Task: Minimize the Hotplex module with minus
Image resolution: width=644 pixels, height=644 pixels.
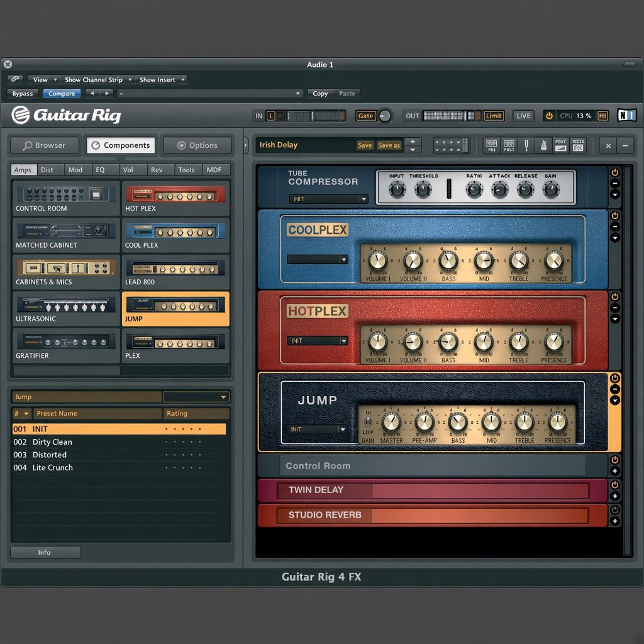Action: click(x=615, y=308)
